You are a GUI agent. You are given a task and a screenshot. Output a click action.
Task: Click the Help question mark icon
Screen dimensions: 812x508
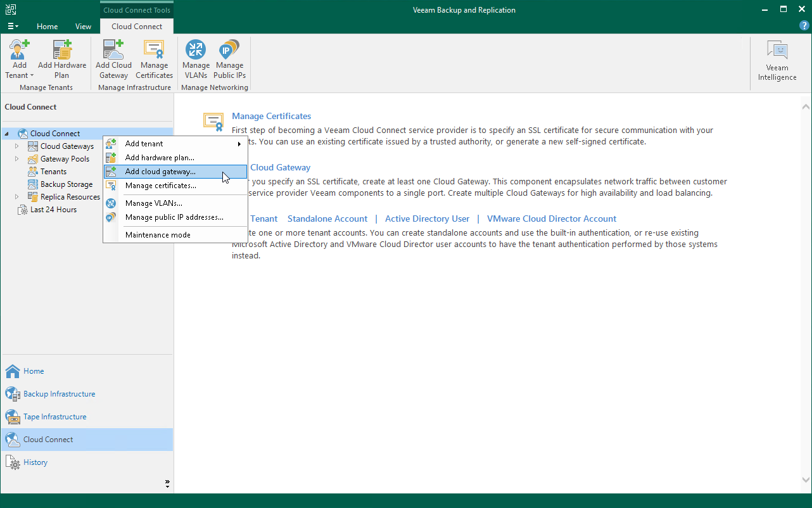(804, 25)
